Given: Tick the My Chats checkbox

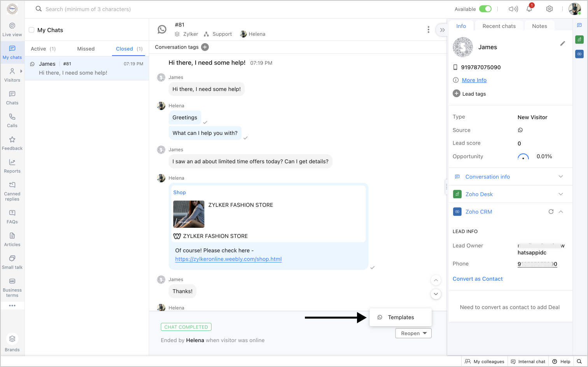Looking at the screenshot, I should coord(31,30).
